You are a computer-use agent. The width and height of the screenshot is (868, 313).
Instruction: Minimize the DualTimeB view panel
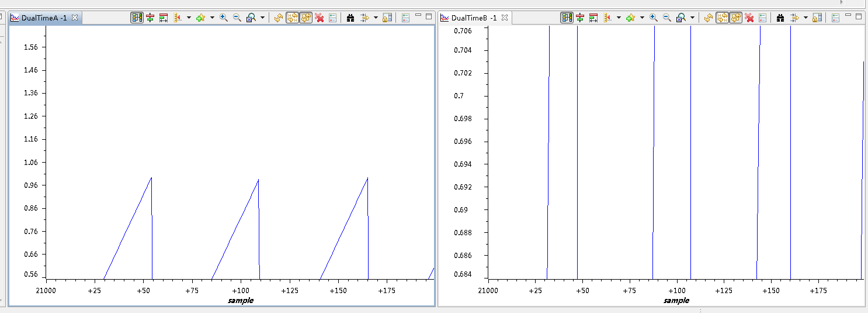click(x=848, y=16)
